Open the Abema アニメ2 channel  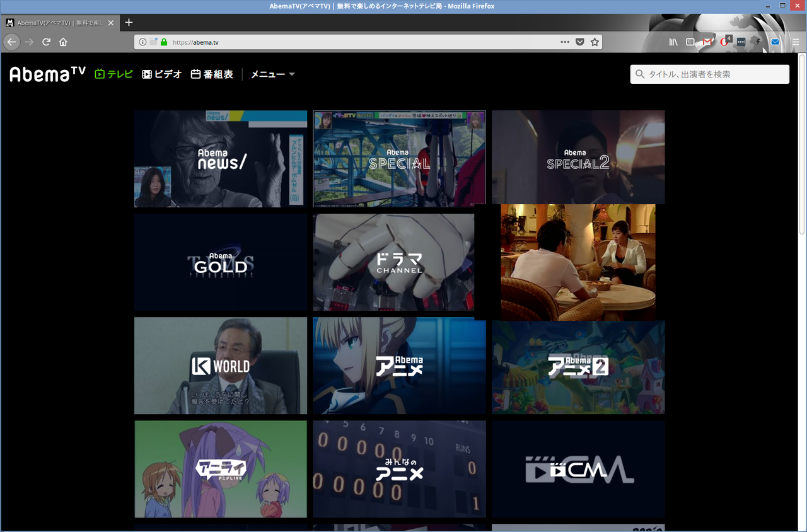point(578,367)
